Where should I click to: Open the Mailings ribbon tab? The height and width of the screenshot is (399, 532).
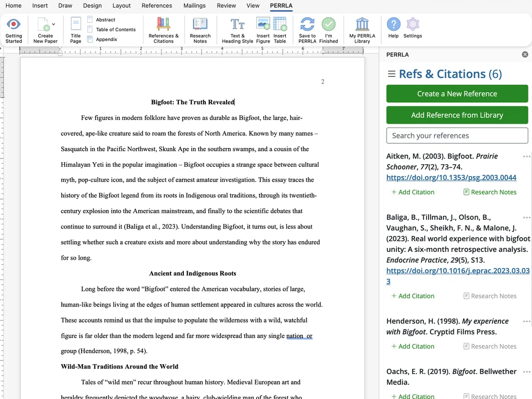point(194,5)
